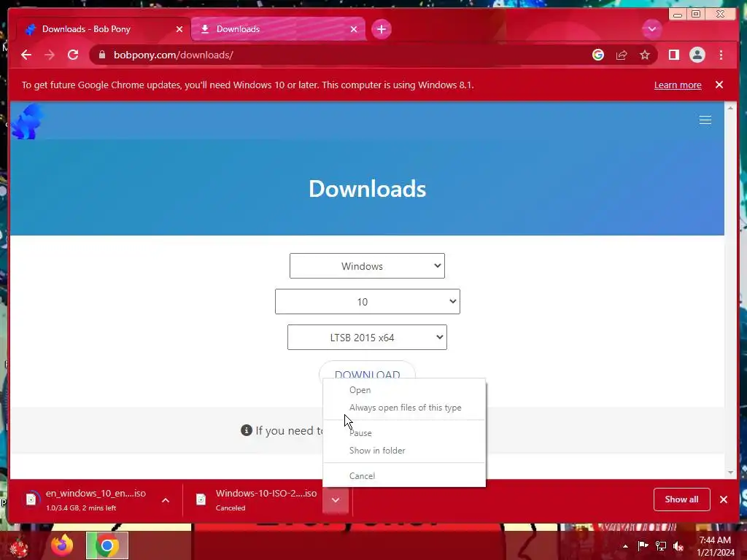Click the page scrollbar down arrow
This screenshot has width=747, height=560.
pyautogui.click(x=730, y=472)
